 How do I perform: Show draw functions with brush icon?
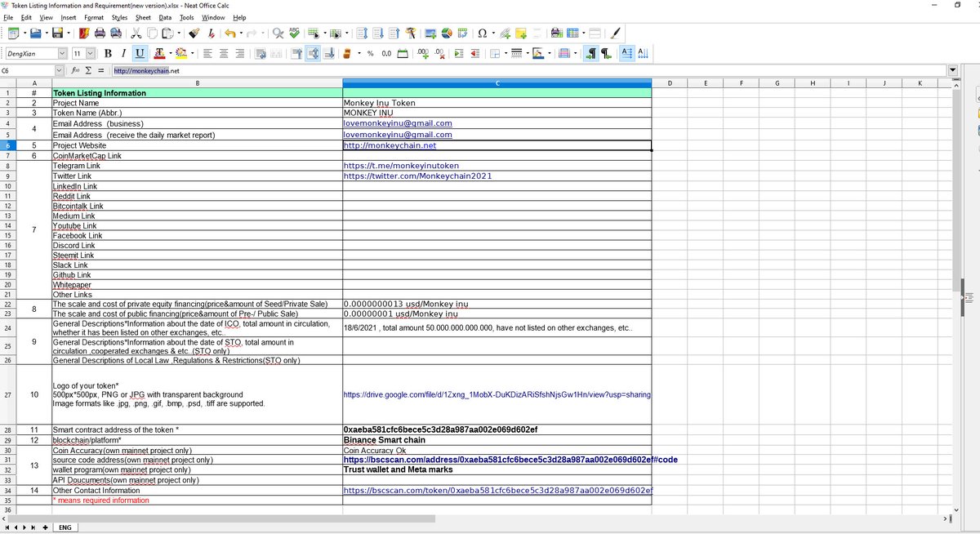point(617,33)
